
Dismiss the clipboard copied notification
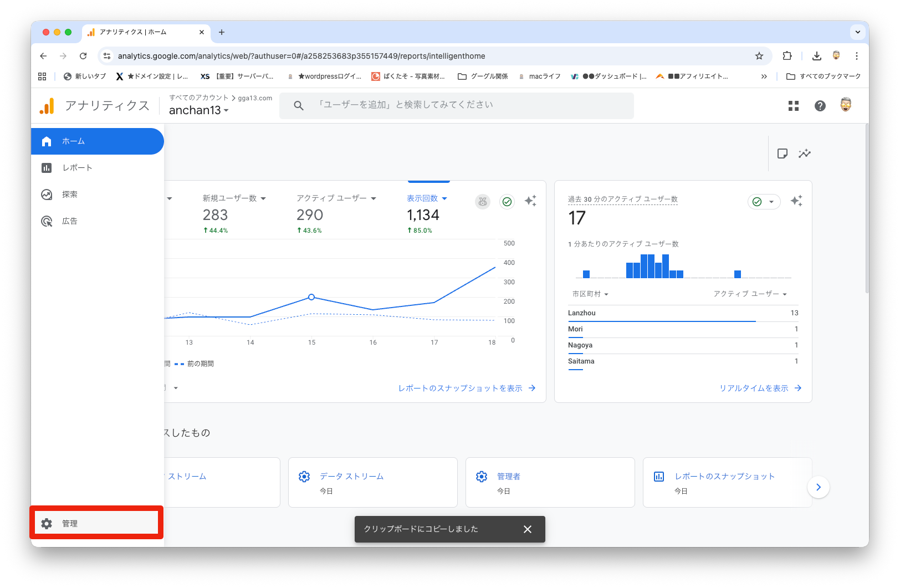pos(527,529)
